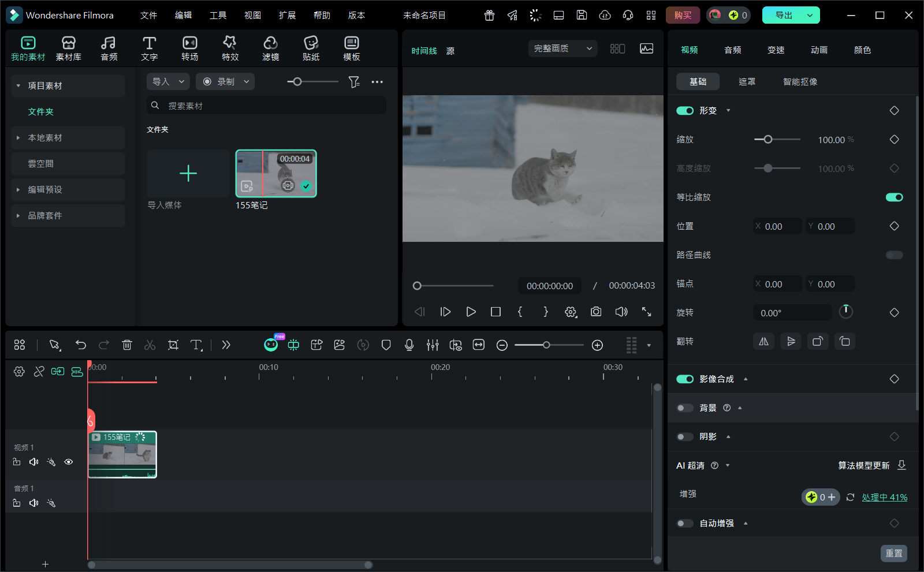This screenshot has height=572, width=924.
Task: Click the delete trash icon in timeline toolbar
Action: [x=127, y=345]
